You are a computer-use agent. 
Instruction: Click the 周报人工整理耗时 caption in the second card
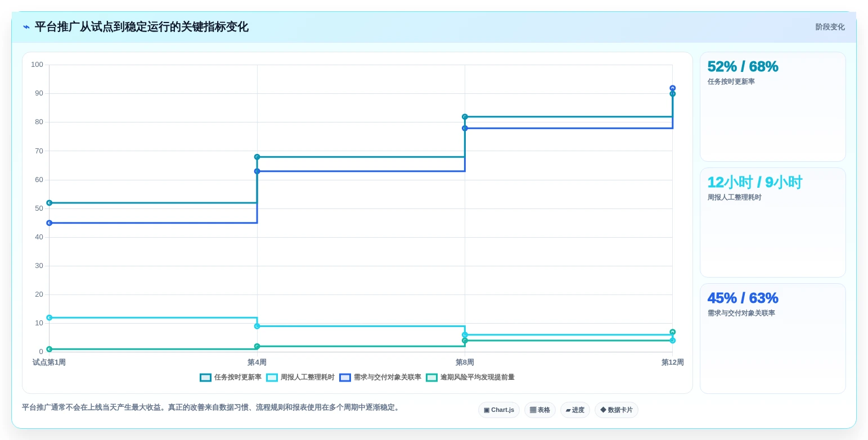click(734, 197)
